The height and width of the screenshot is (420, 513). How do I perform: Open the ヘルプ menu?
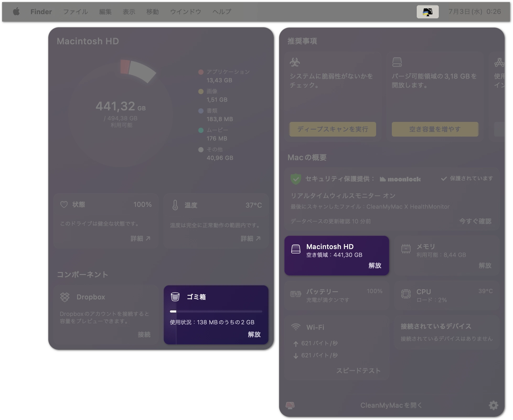222,12
